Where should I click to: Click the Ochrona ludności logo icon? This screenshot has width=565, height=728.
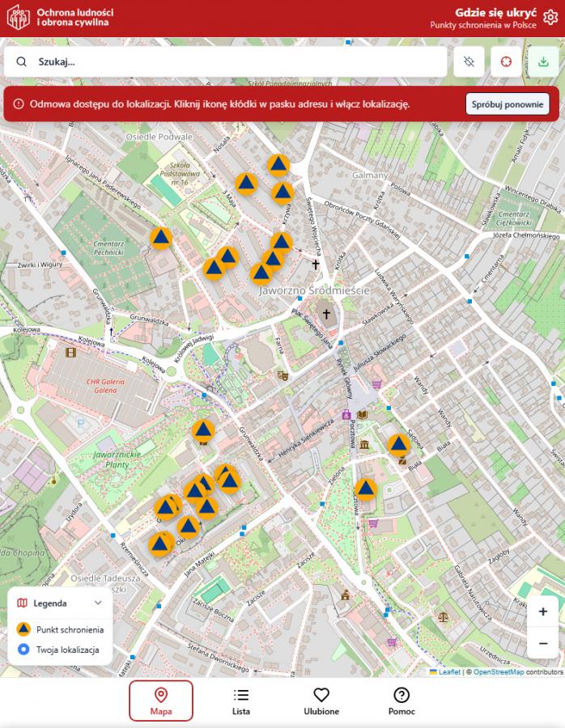pos(18,18)
